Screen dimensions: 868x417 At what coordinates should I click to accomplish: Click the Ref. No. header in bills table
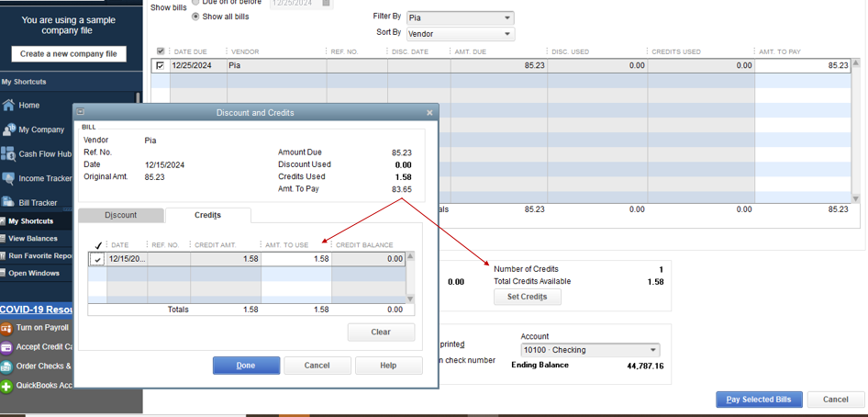coord(344,51)
